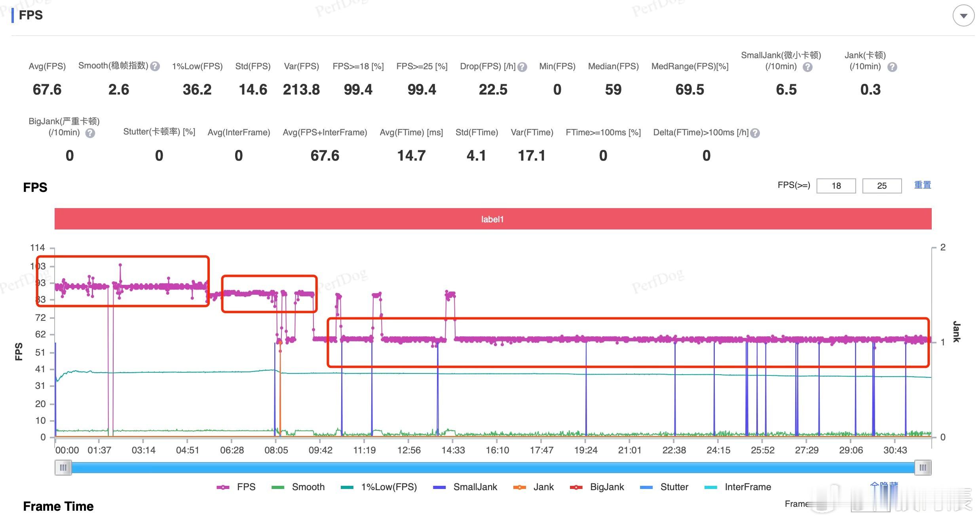
Task: Toggle the InterFrame series in the legend
Action: (x=738, y=487)
